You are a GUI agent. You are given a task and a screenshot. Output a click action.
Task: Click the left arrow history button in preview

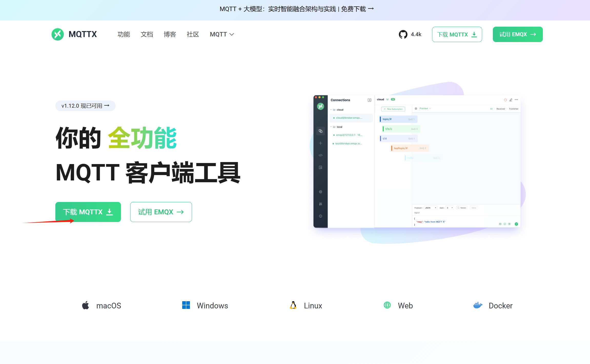[x=500, y=224]
